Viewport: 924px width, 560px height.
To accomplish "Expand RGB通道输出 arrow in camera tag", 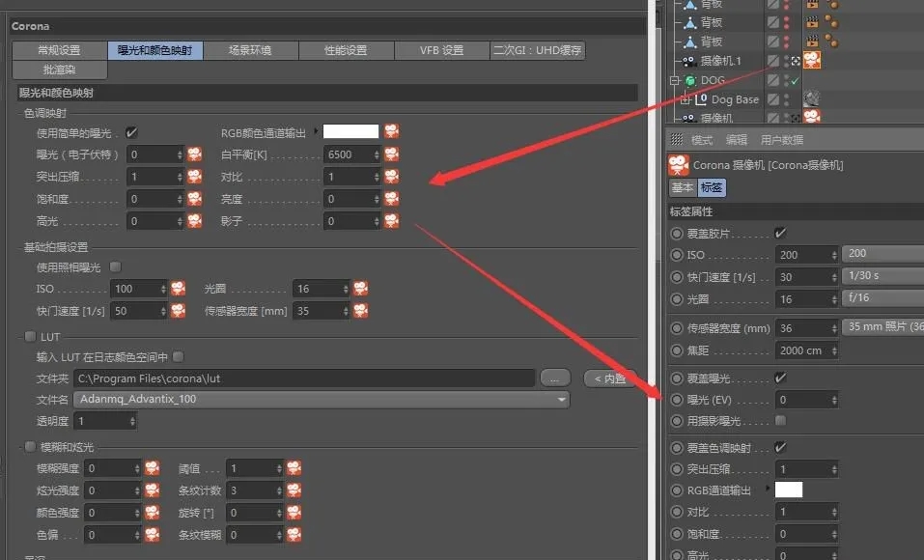I will point(768,489).
